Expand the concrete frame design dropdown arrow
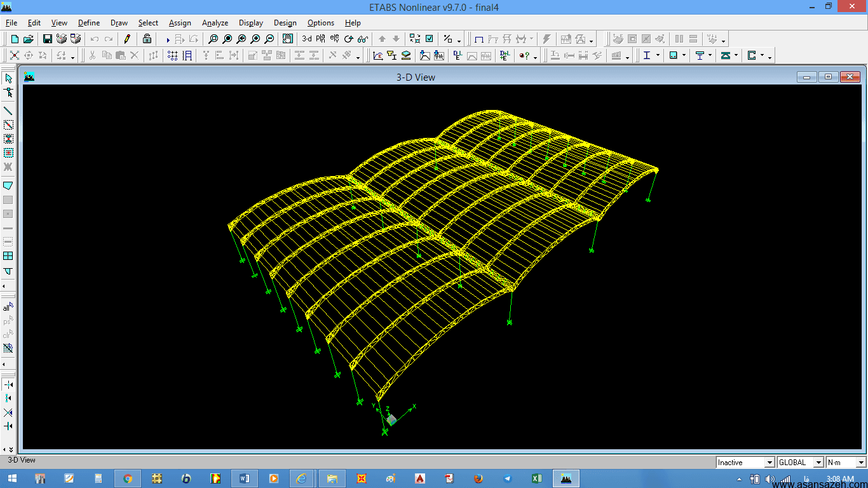This screenshot has width=868, height=488. coord(684,56)
